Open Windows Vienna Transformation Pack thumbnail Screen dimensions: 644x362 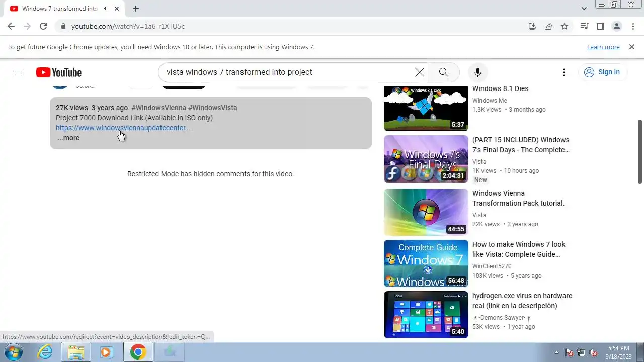pos(426,212)
